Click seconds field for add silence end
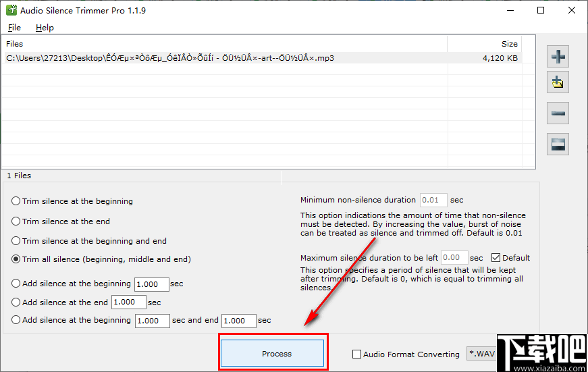 pos(129,302)
